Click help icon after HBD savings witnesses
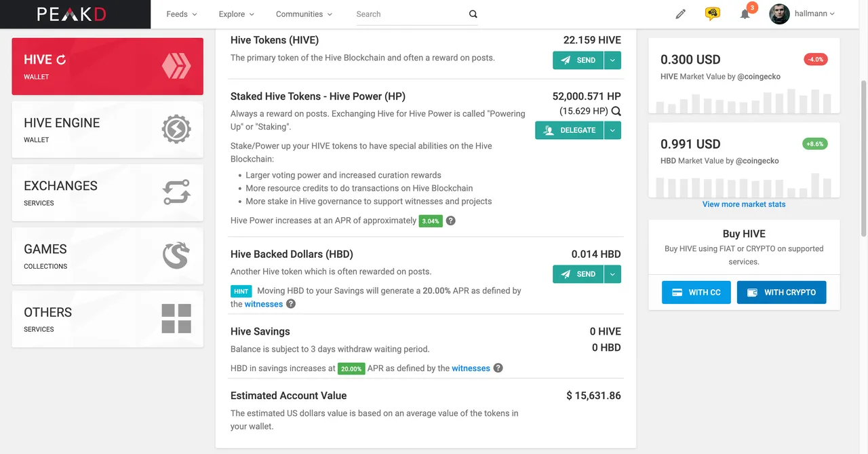The image size is (868, 454). click(x=498, y=368)
